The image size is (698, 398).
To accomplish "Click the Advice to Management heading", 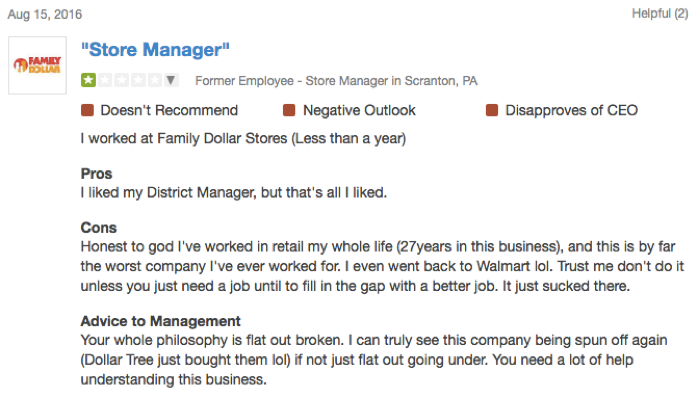I will 160,321.
